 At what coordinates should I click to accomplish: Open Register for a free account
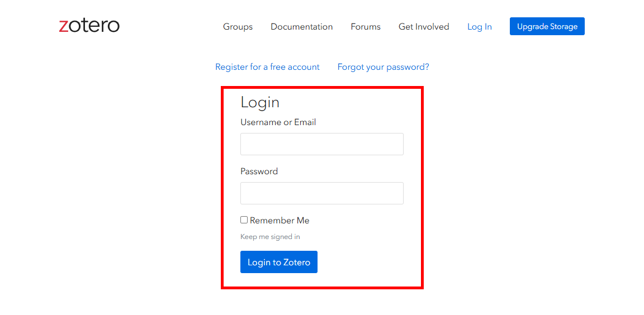(267, 67)
